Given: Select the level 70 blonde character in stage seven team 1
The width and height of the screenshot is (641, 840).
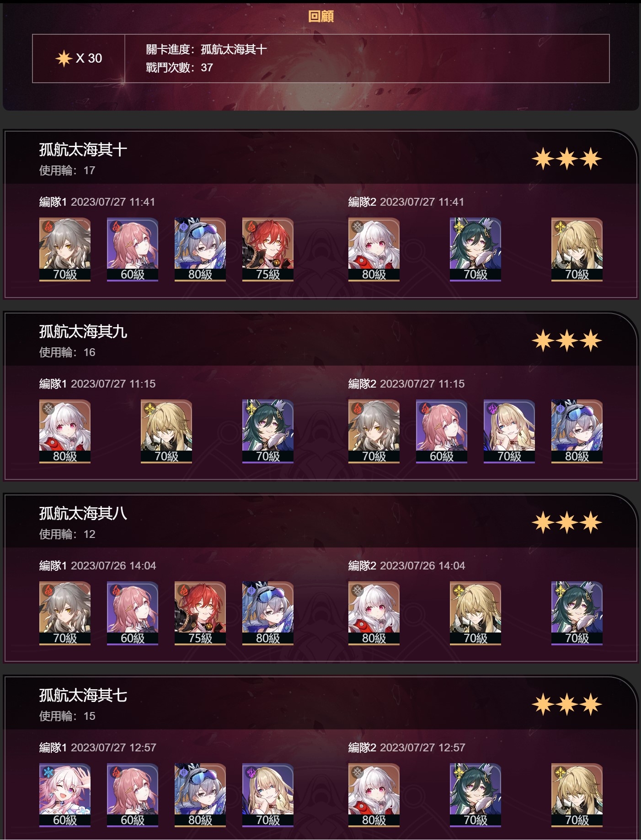Looking at the screenshot, I should pos(267,795).
